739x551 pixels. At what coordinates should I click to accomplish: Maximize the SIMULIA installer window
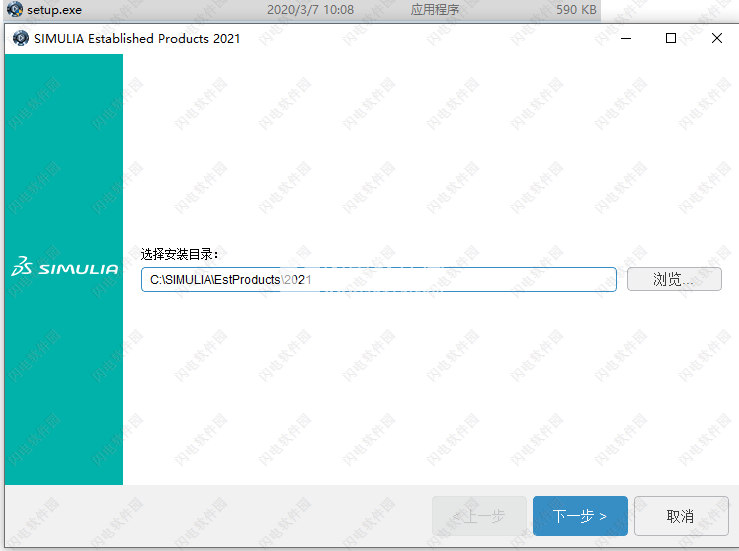671,39
